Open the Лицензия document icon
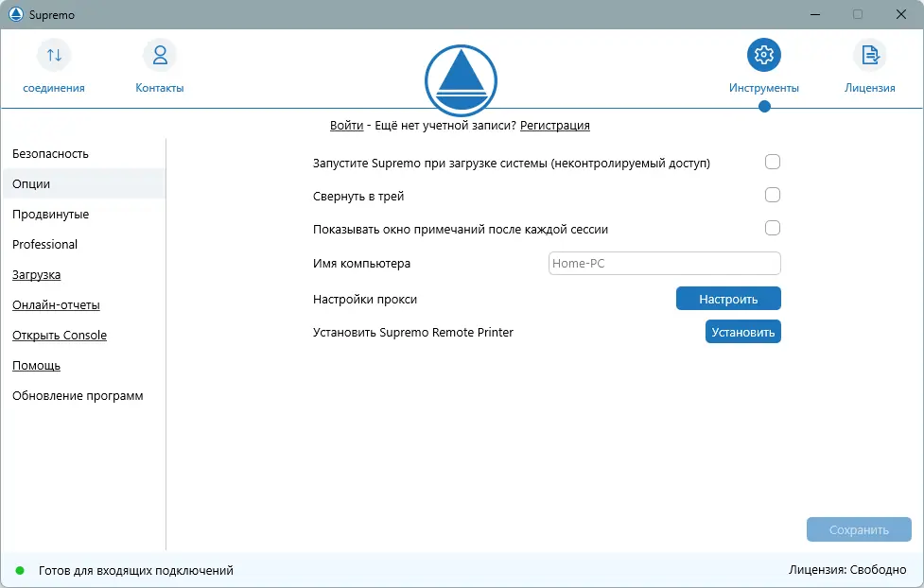 [x=870, y=55]
